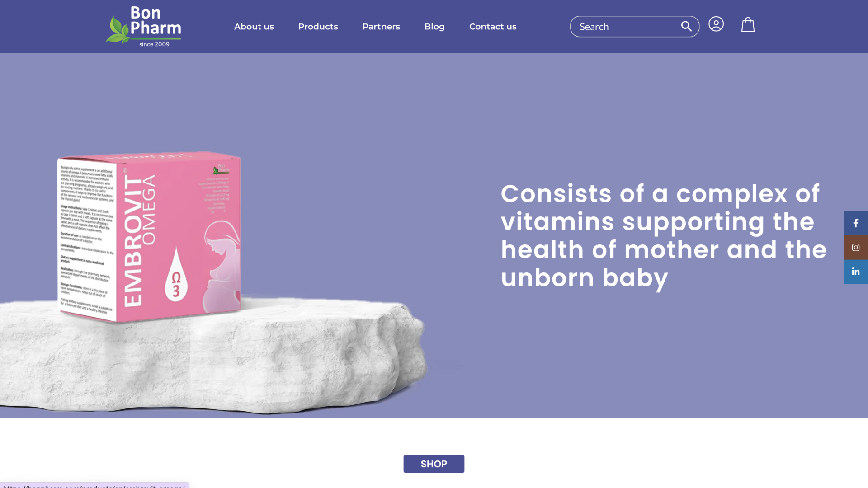
Task: Go to the Partners page
Action: [x=381, y=27]
